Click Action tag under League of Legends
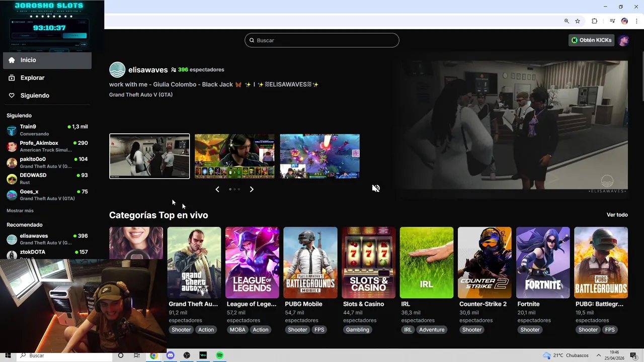This screenshot has width=644, height=362. [x=260, y=330]
